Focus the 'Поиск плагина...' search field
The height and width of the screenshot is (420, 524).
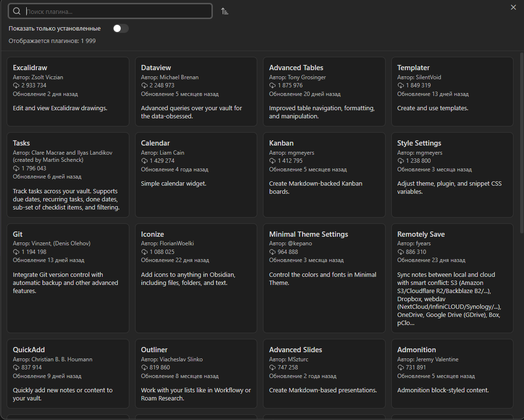click(110, 11)
